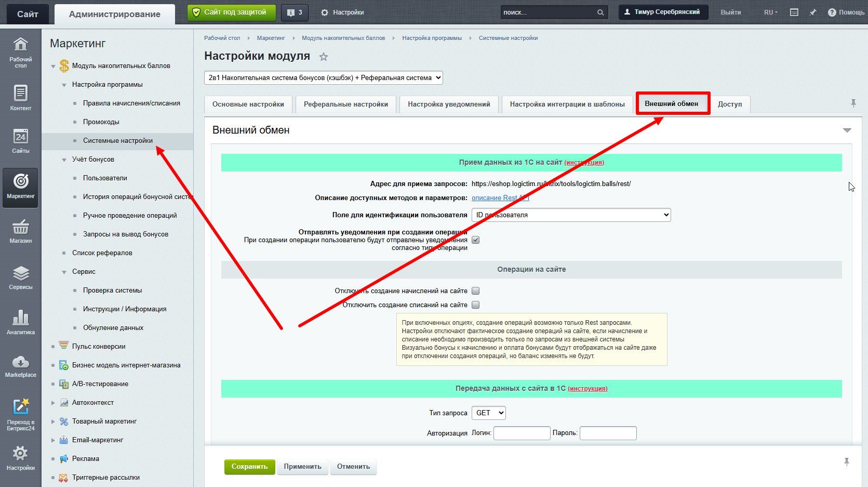The height and width of the screenshot is (487, 868).
Task: Collapse Модуль накопительных баллов tree node
Action: click(53, 67)
